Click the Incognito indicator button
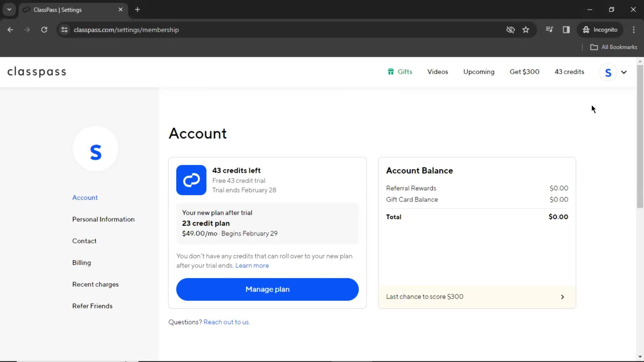Viewport: 644px width, 362px height. tap(600, 30)
